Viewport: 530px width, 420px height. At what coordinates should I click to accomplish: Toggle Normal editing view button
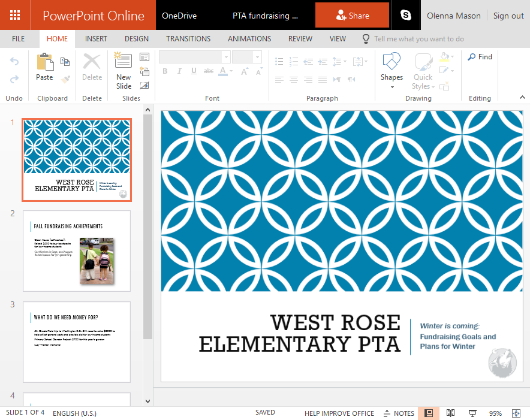[x=429, y=413]
